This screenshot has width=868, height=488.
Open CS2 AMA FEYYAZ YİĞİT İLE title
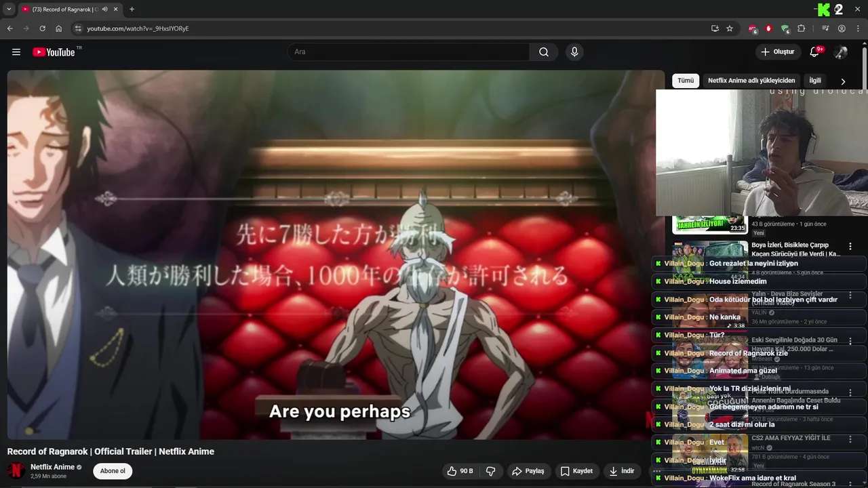(791, 438)
